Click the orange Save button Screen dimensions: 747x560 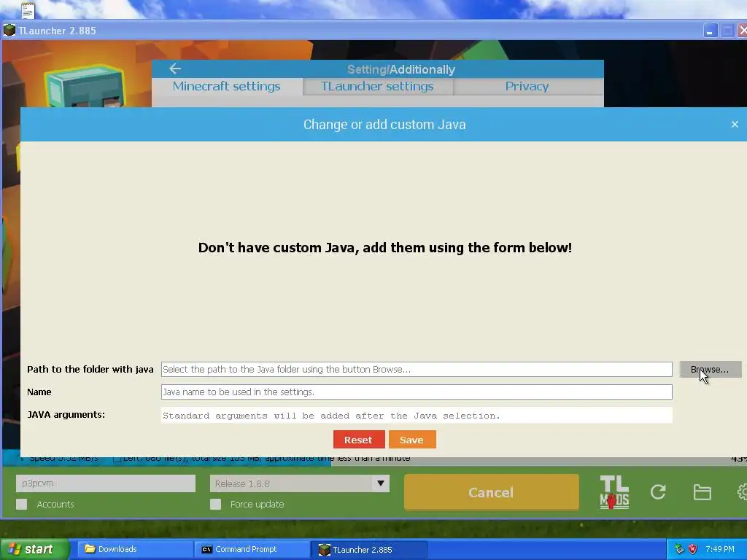412,440
